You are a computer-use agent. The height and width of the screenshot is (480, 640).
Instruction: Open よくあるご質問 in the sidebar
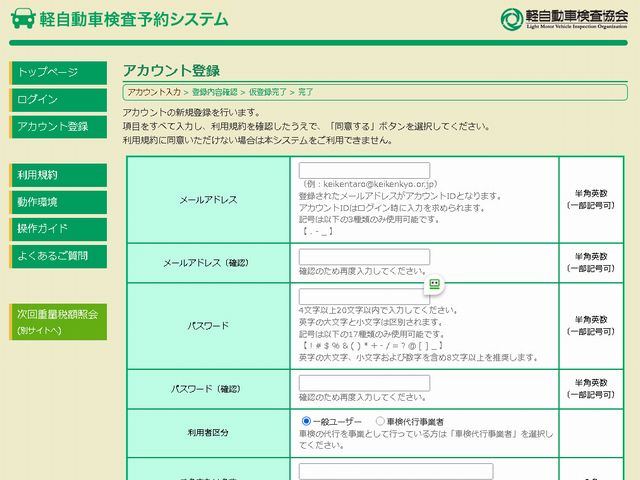[58, 256]
